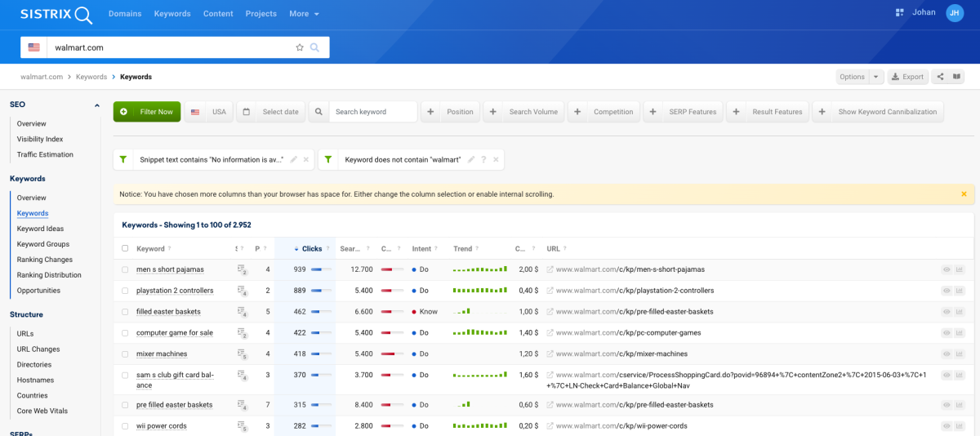
Task: Click the magnifier search icon in domain bar
Action: [x=315, y=47]
